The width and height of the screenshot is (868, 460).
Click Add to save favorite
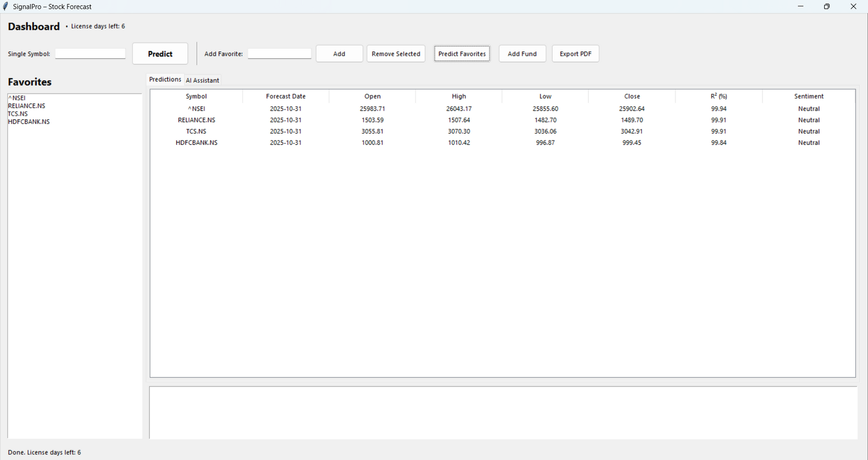[339, 54]
